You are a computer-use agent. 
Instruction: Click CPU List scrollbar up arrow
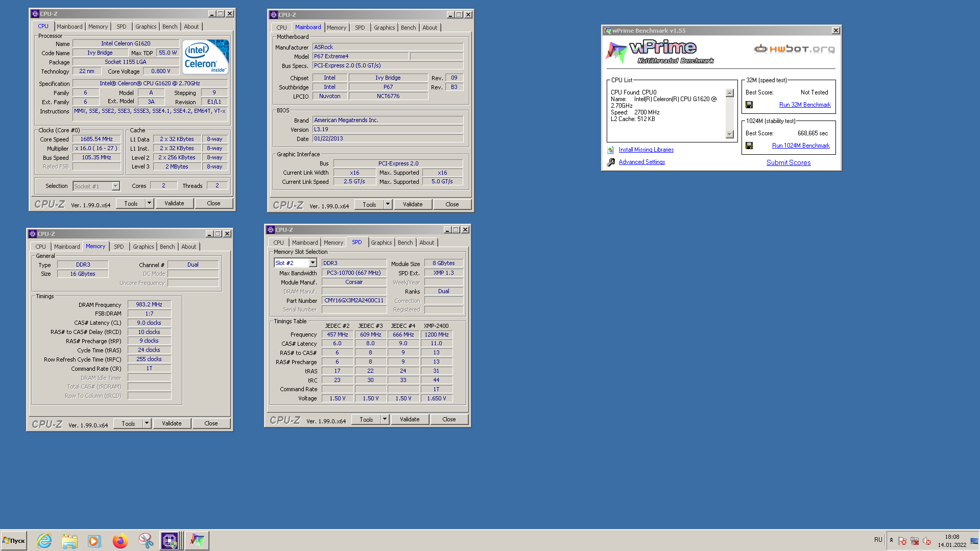pos(730,93)
